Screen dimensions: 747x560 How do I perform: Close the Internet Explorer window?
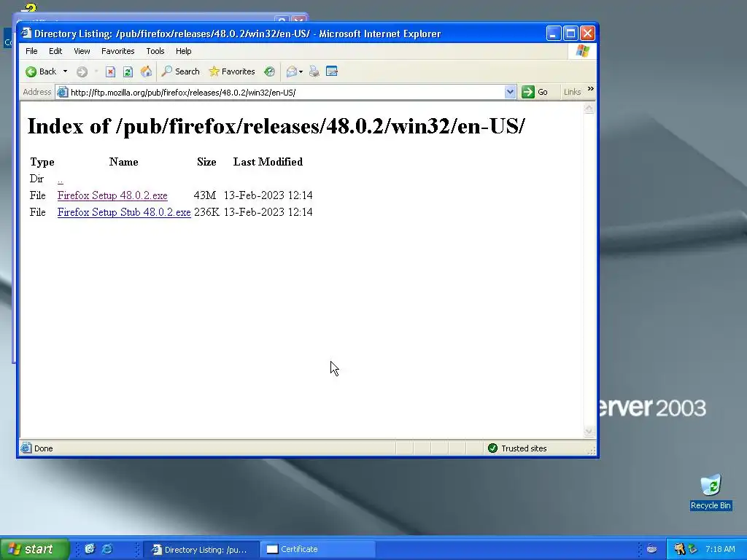point(587,34)
